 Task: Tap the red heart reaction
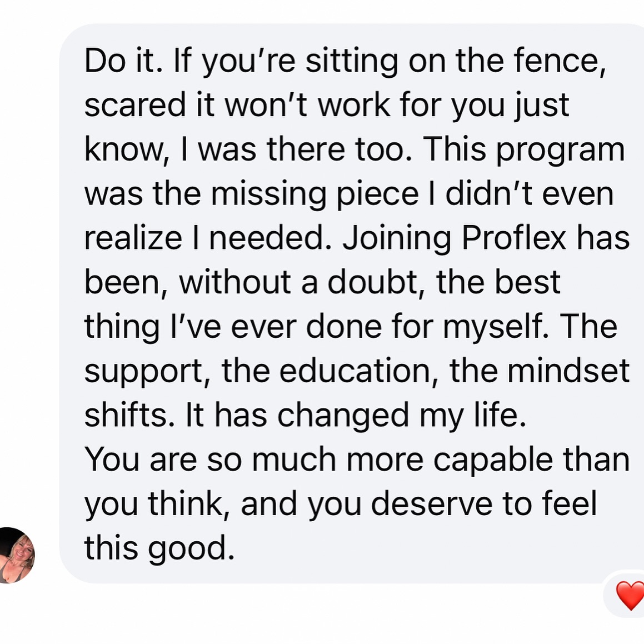point(630,595)
